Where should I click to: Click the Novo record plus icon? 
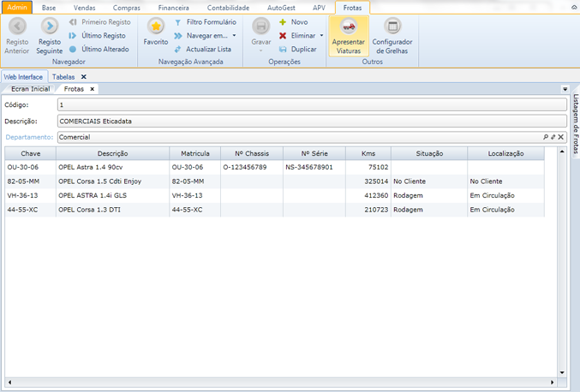[283, 21]
